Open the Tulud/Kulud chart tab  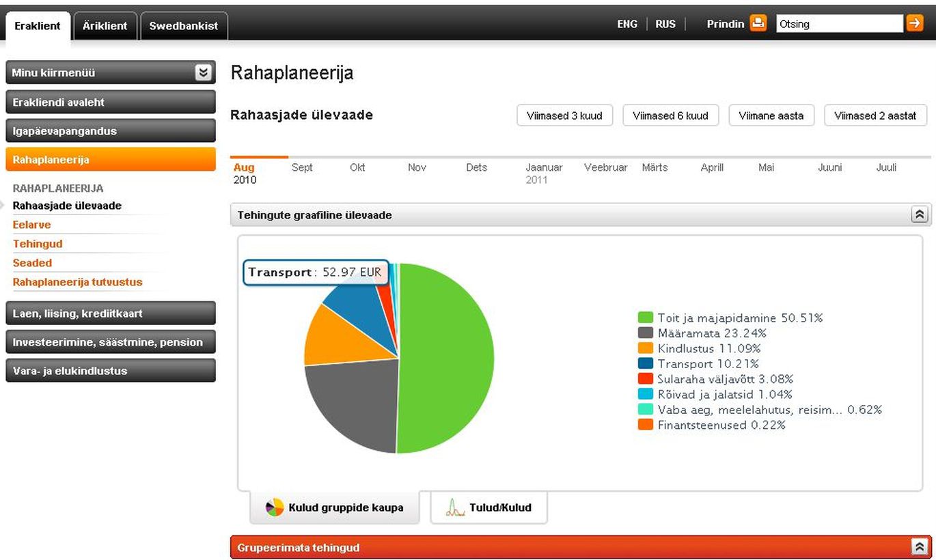[x=489, y=507]
